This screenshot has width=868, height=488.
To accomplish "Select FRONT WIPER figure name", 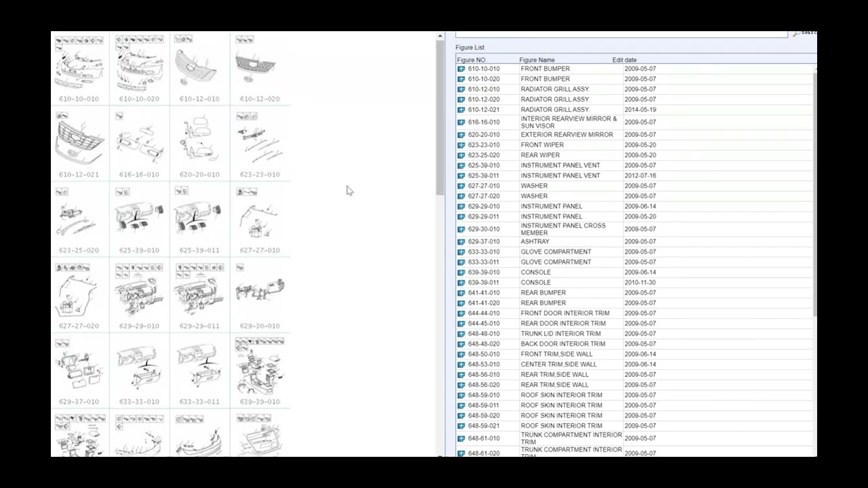I will 542,145.
